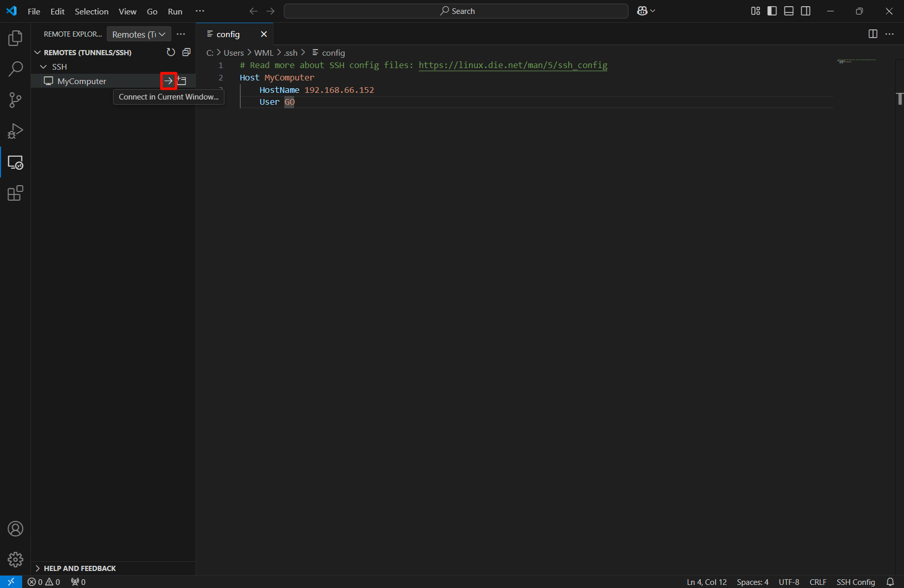This screenshot has height=588, width=904.
Task: Open the Explorer view in activity bar
Action: click(15, 38)
